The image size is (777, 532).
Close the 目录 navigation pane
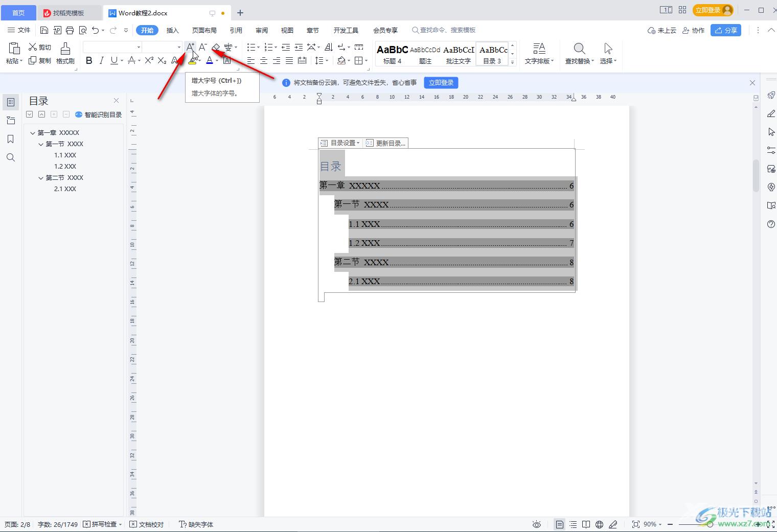pos(116,101)
